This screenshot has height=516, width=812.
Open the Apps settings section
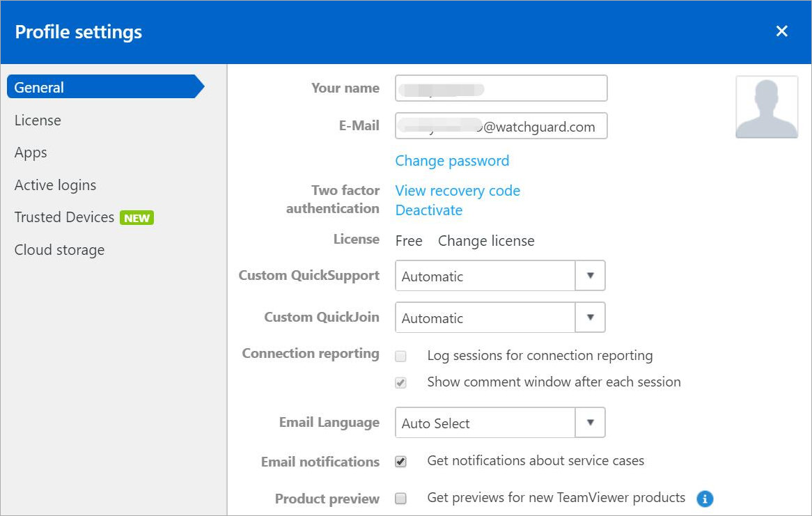pos(31,153)
